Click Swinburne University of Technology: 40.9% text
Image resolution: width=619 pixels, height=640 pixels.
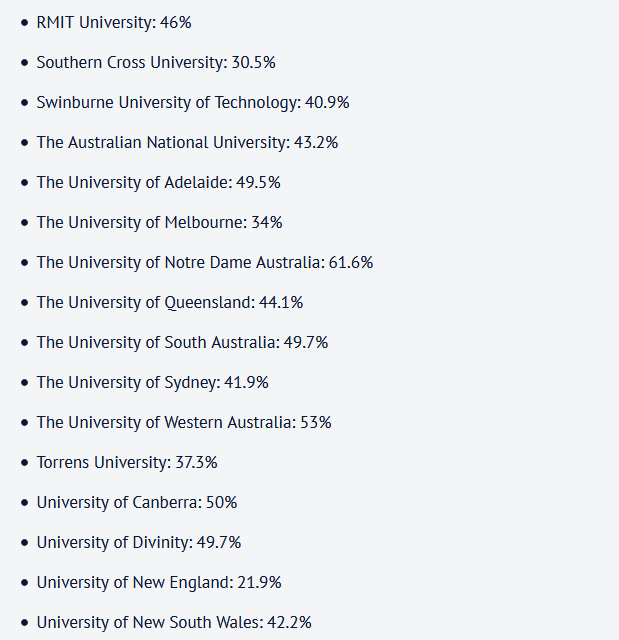tap(193, 102)
